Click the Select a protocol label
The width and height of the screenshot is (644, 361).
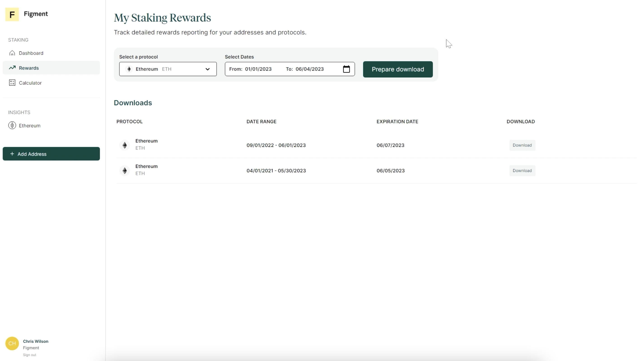tap(138, 57)
